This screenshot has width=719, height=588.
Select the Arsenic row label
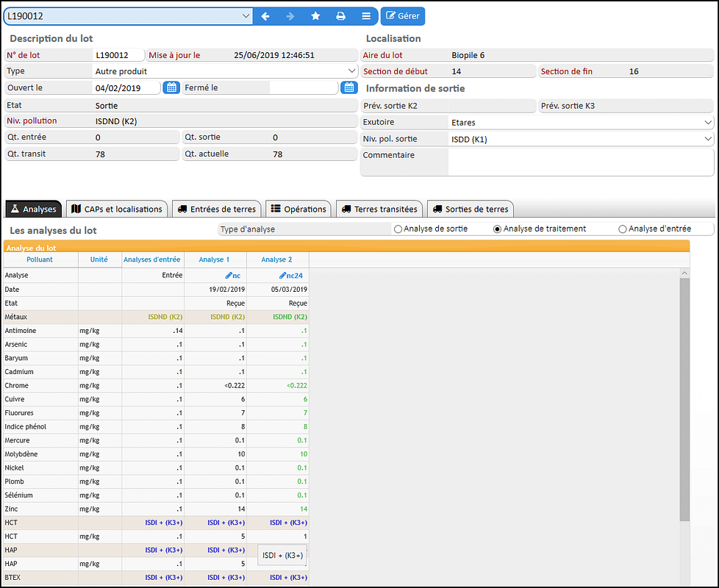pyautogui.click(x=16, y=344)
